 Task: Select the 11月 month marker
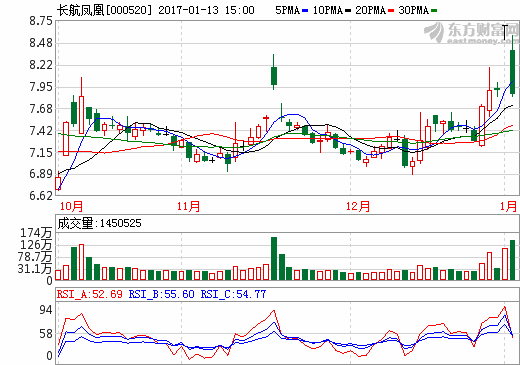(x=188, y=206)
